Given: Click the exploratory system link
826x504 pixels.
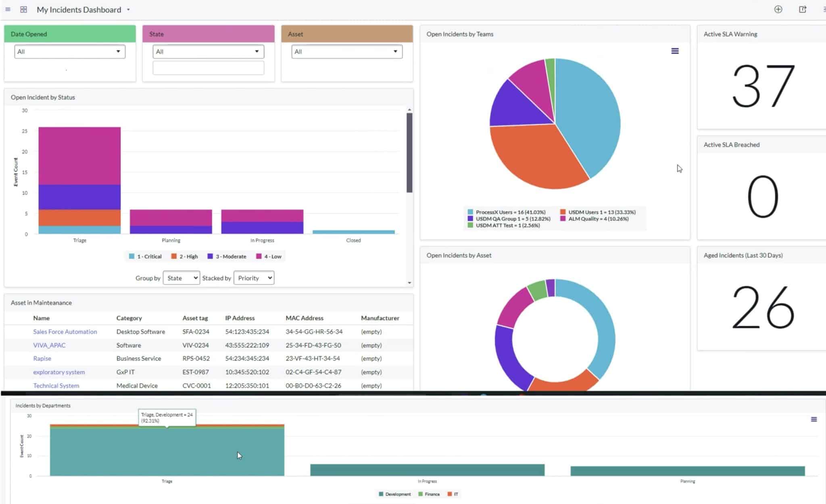Looking at the screenshot, I should tap(59, 372).
